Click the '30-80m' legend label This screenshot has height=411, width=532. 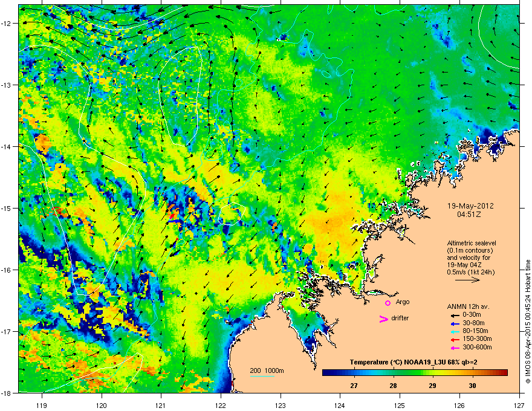[473, 323]
